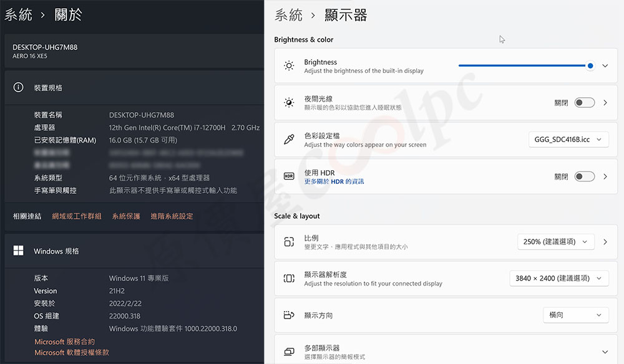Click the Brightness sun icon
The height and width of the screenshot is (364, 624).
pos(289,66)
